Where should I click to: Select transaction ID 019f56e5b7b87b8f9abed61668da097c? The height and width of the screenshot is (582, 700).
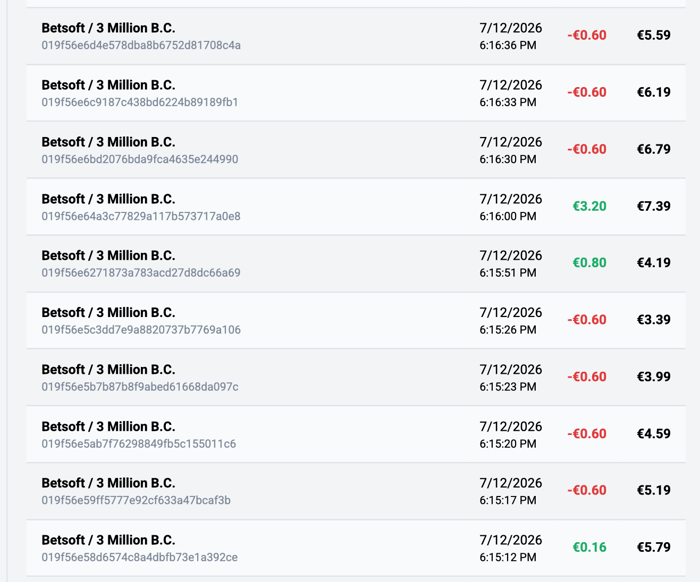[x=140, y=387]
